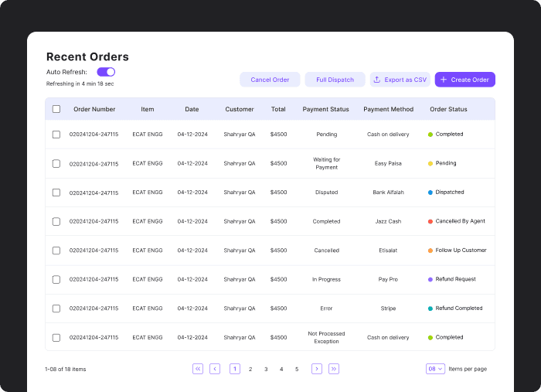Select the checkbox for the Disputed payment row
The image size is (541, 392).
56,193
